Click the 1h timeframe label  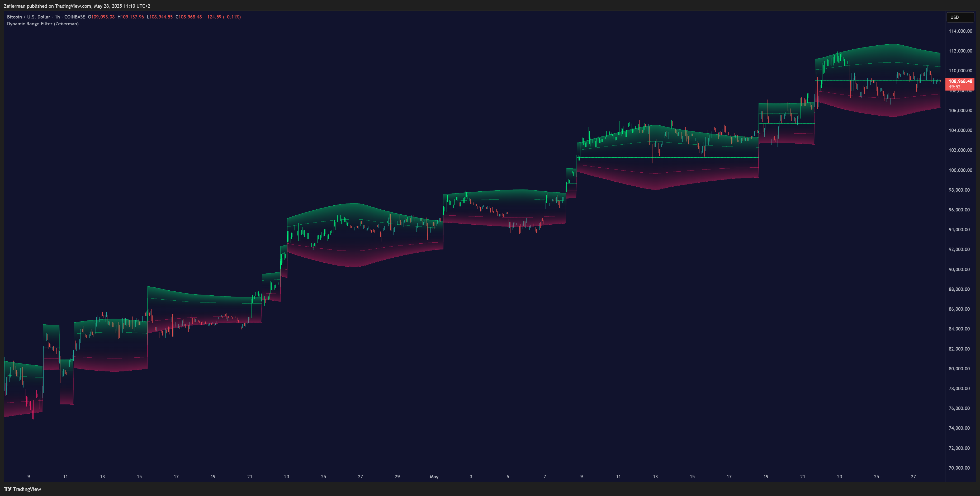tap(57, 17)
